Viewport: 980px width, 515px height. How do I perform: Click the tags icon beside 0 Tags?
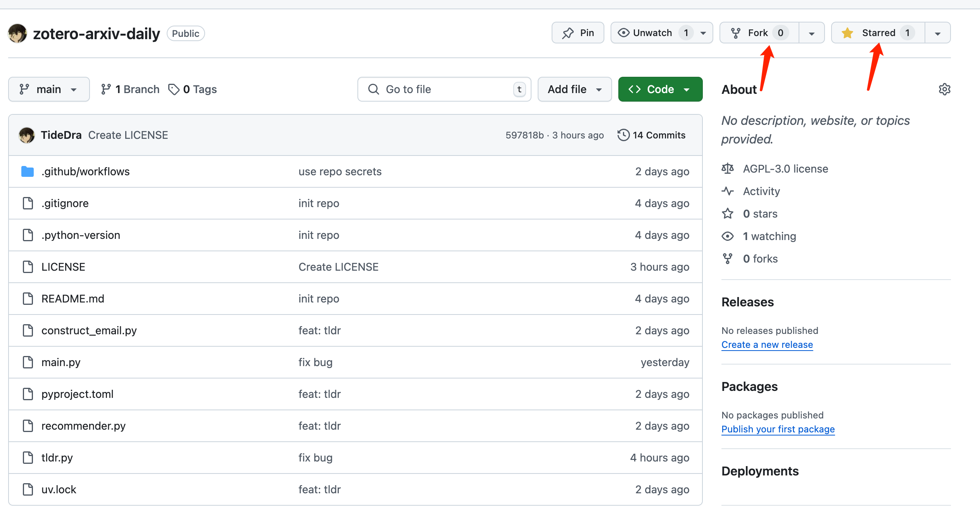(173, 89)
